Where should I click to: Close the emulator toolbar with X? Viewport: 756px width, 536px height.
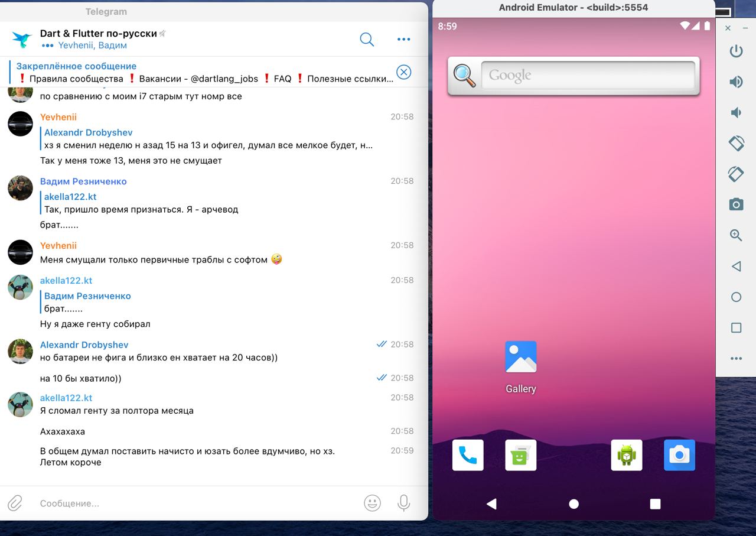click(728, 28)
